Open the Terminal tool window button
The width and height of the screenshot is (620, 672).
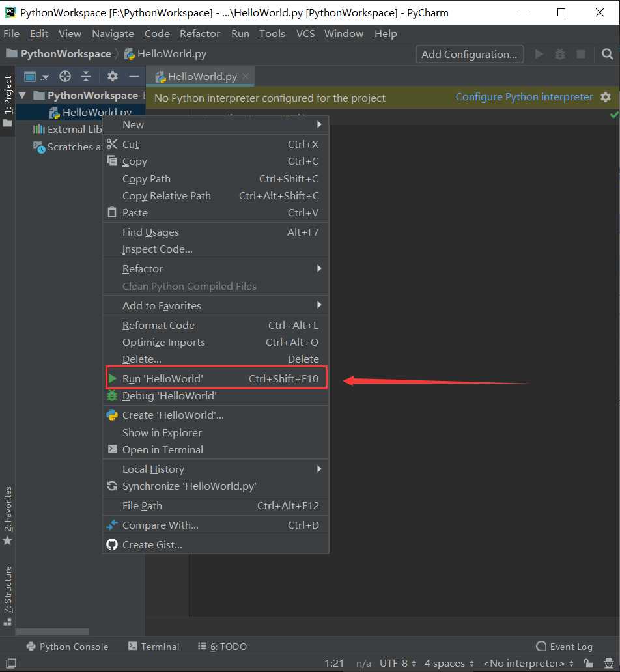click(154, 647)
